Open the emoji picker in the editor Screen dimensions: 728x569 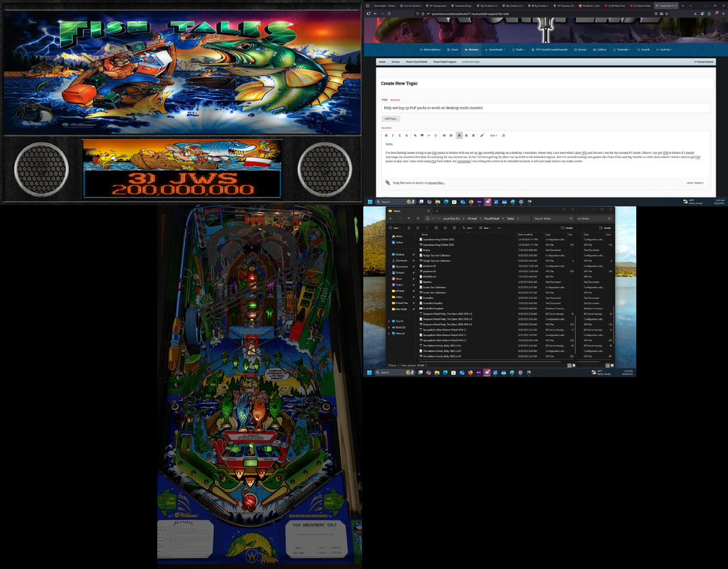[435, 136]
